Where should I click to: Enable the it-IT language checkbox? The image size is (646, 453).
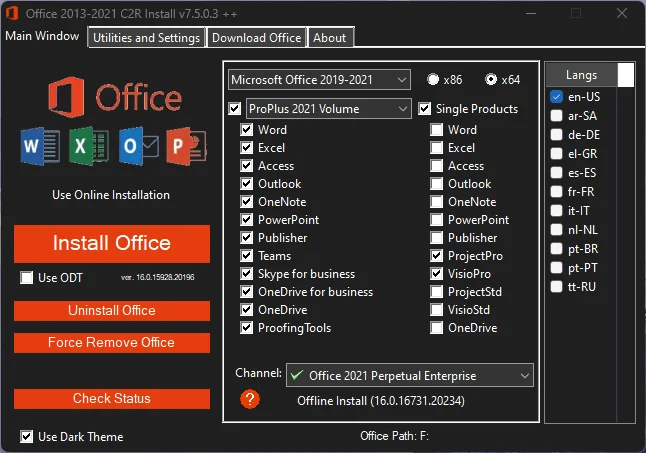point(557,211)
